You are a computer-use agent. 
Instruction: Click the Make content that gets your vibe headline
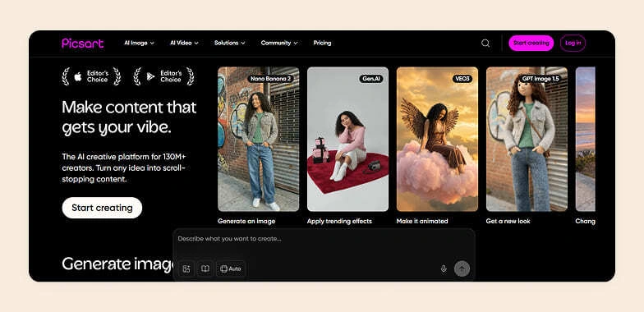129,117
